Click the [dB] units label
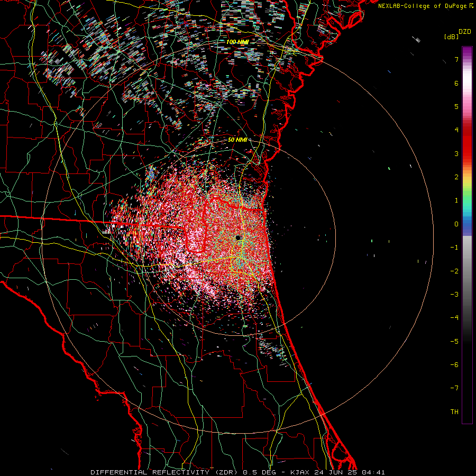This screenshot has height=476, width=476. (x=452, y=36)
